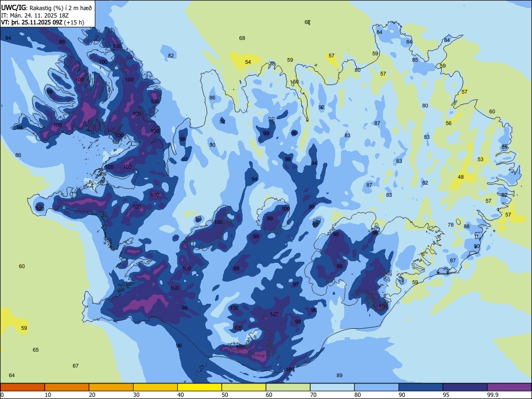Image resolution: width=532 pixels, height=399 pixels.
Task: Click the '48' humidity value on the map
Action: click(460, 177)
